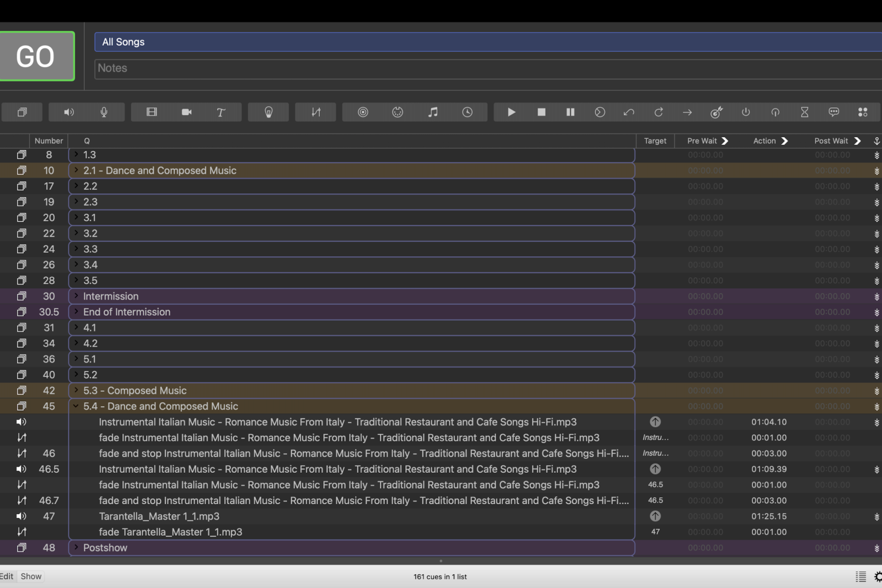Add a Camera cue from toolbar

[x=186, y=112]
